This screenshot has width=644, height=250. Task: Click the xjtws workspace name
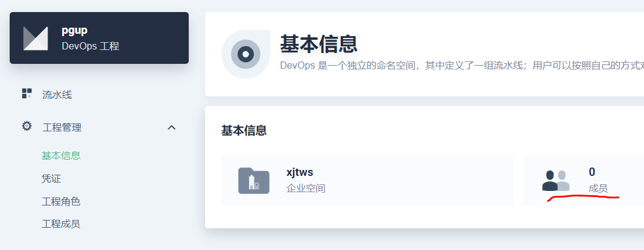(300, 172)
